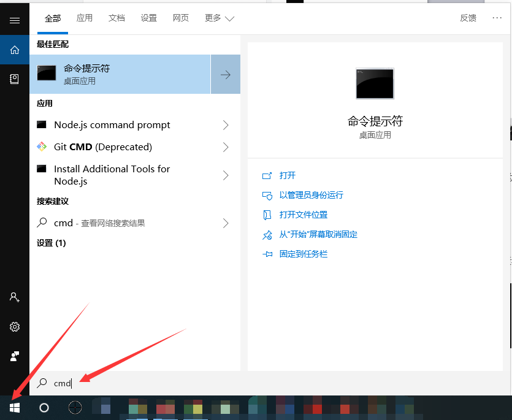Image resolution: width=512 pixels, height=420 pixels.
Task: Click the user switcher icon above the Start button
Action: 14,356
